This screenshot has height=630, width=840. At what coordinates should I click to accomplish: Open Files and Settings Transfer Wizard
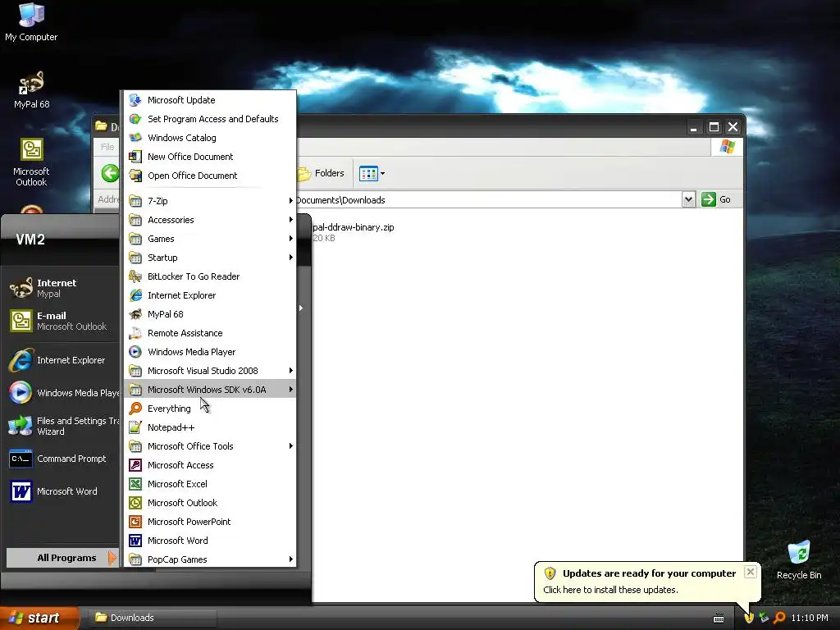(x=63, y=426)
